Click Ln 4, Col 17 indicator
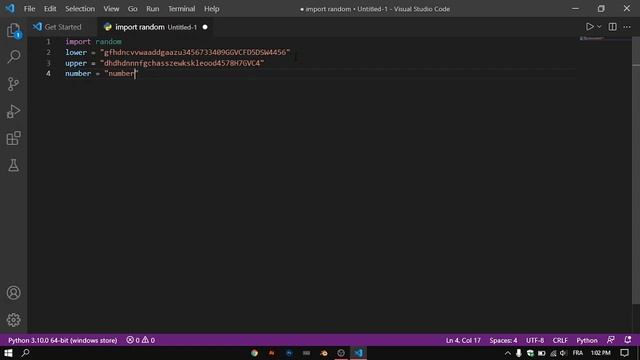The image size is (640, 360). (463, 340)
